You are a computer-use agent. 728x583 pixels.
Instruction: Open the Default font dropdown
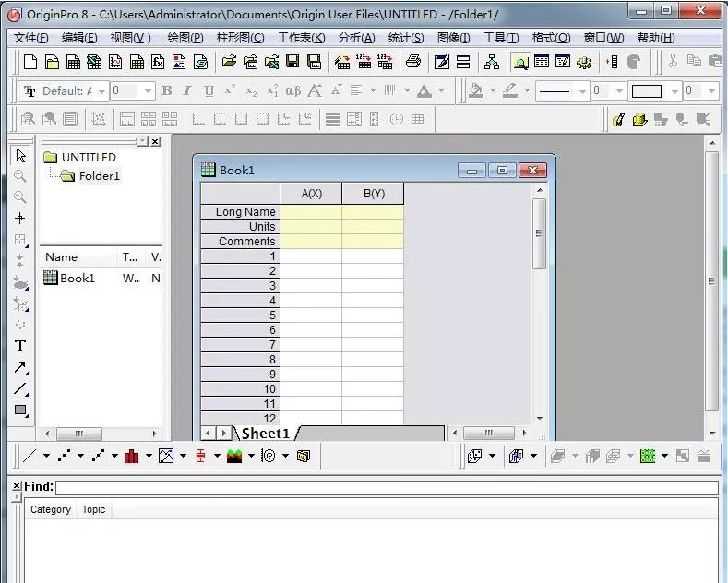pyautogui.click(x=101, y=91)
